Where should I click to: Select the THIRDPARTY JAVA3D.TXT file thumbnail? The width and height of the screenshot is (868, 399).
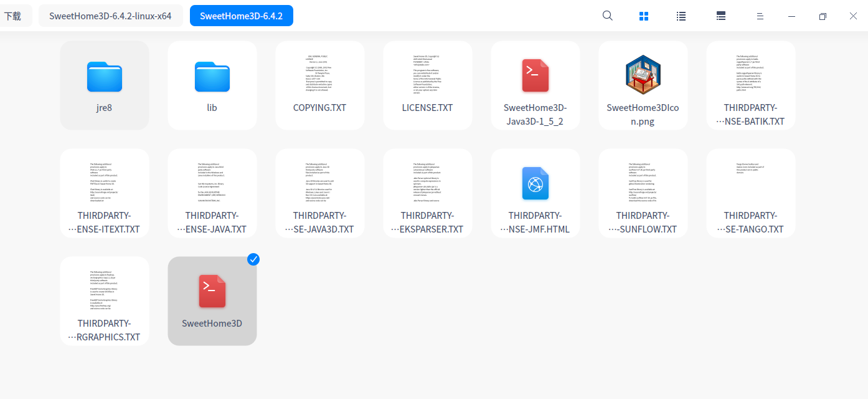click(x=320, y=183)
